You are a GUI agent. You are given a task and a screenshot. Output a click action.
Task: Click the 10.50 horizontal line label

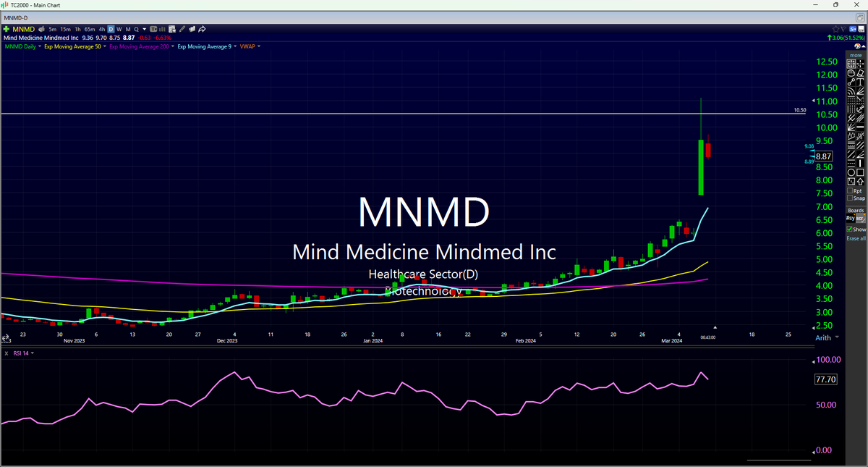point(799,111)
